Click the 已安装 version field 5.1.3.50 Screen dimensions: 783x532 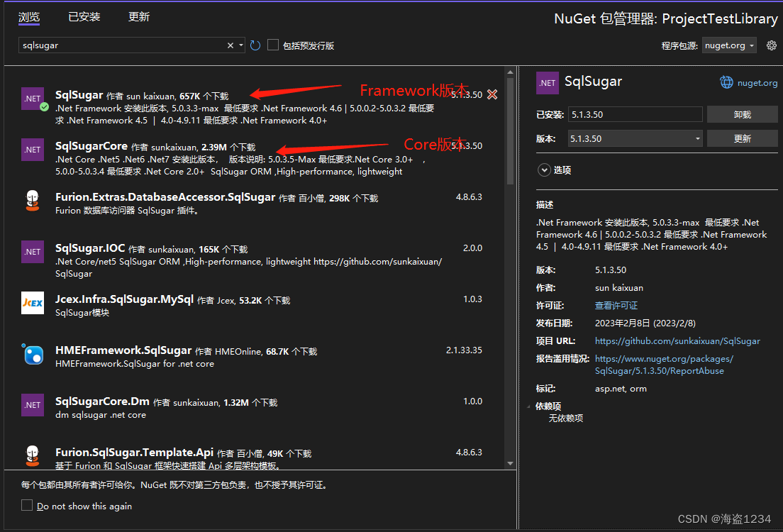pyautogui.click(x=635, y=114)
